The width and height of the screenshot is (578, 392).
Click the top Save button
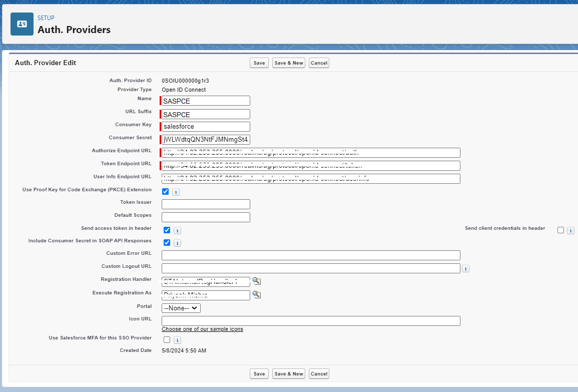tap(259, 63)
